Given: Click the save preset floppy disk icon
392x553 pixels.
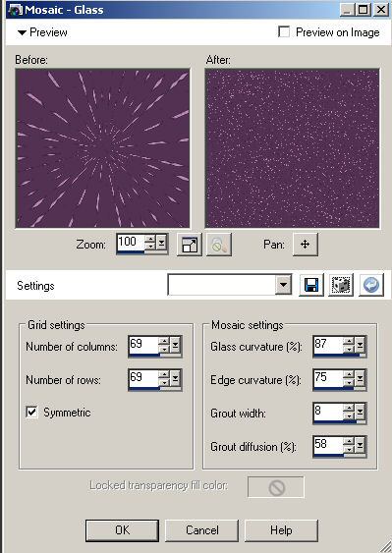Looking at the screenshot, I should click(x=311, y=285).
